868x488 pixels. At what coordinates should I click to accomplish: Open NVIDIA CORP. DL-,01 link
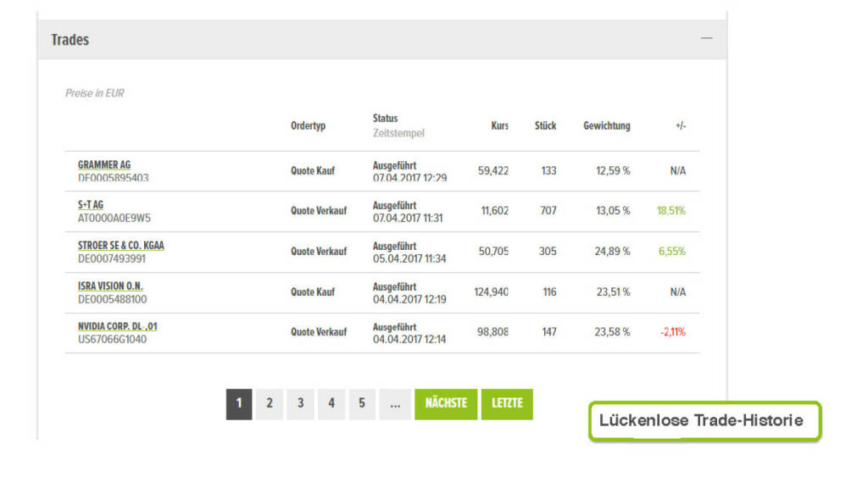pos(117,326)
